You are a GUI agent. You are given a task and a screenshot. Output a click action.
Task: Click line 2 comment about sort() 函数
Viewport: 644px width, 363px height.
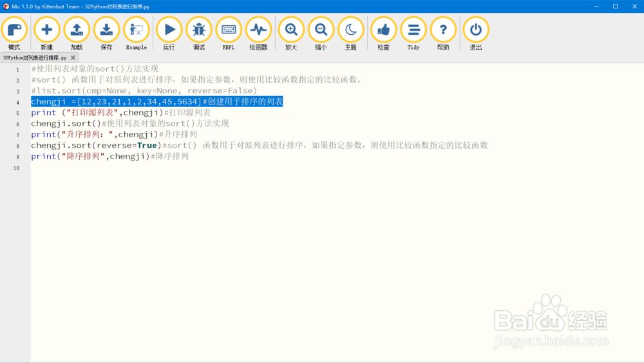pyautogui.click(x=198, y=80)
